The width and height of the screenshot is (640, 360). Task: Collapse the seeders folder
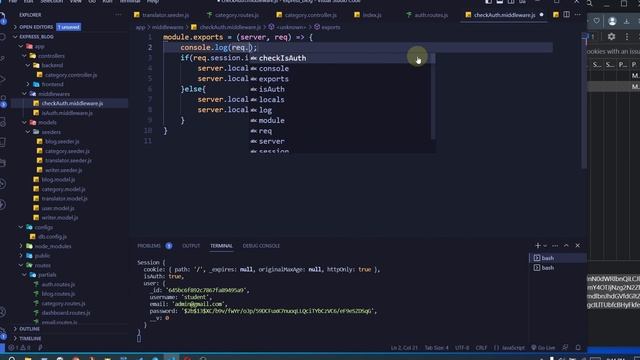tap(51, 132)
